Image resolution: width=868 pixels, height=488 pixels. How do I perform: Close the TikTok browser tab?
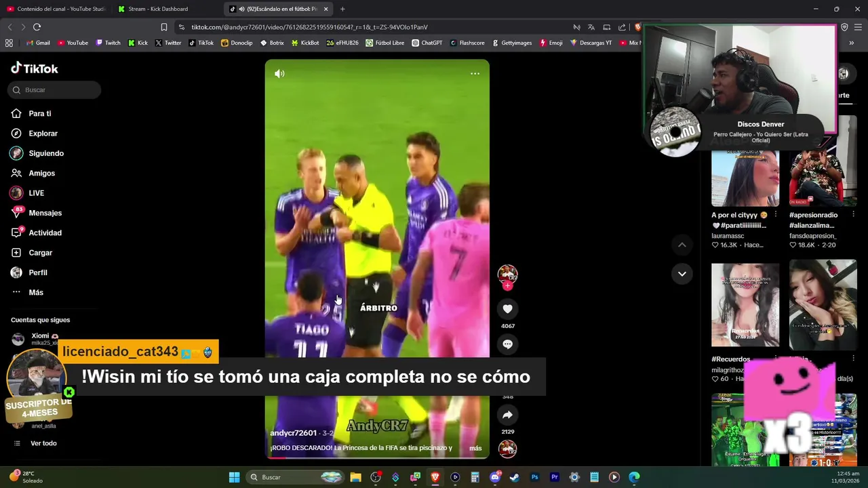click(x=325, y=9)
